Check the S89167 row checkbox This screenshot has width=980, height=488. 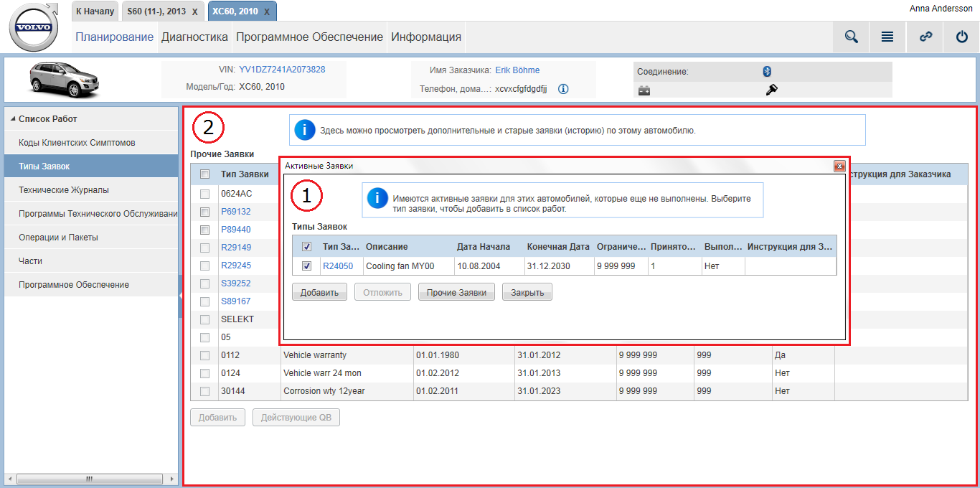[205, 301]
